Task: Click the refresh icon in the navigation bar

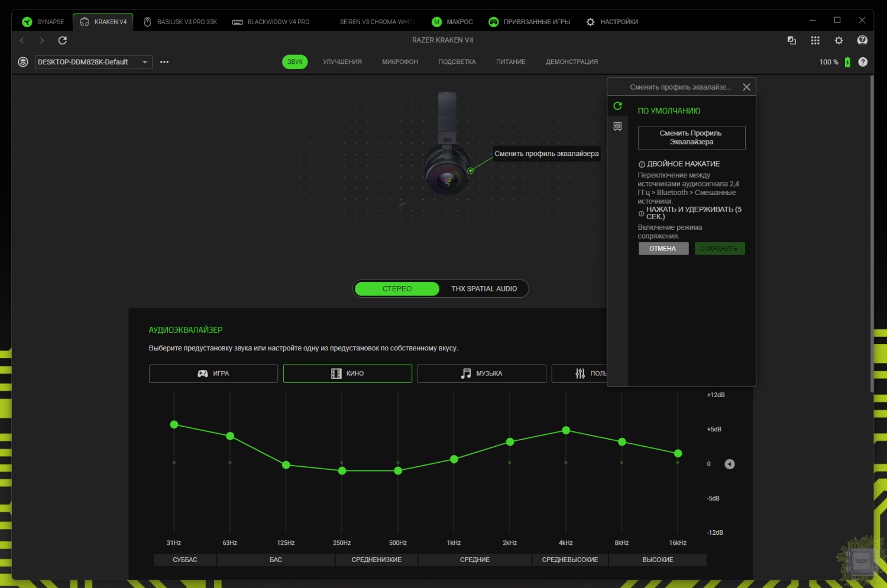Action: 62,40
